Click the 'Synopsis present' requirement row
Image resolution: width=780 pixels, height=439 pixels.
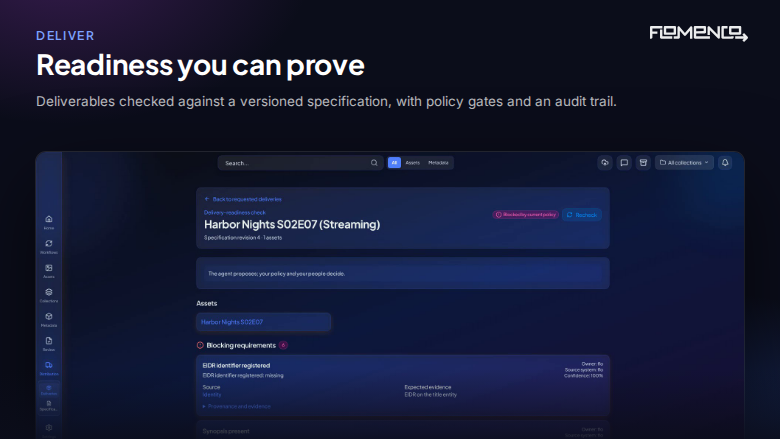coord(402,431)
